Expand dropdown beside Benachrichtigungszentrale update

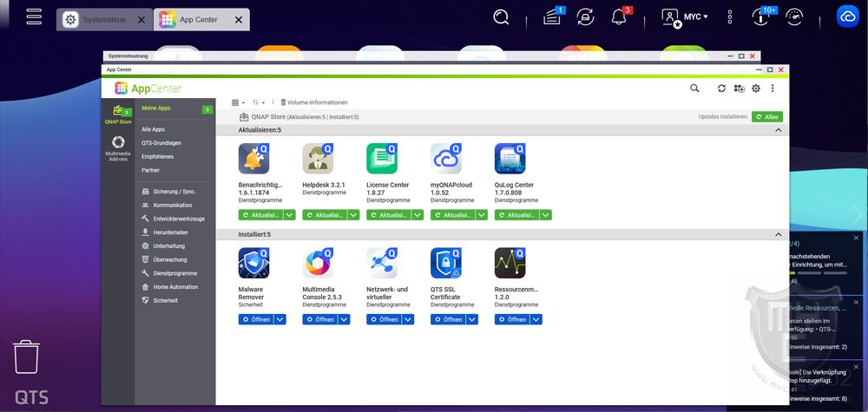[290, 215]
